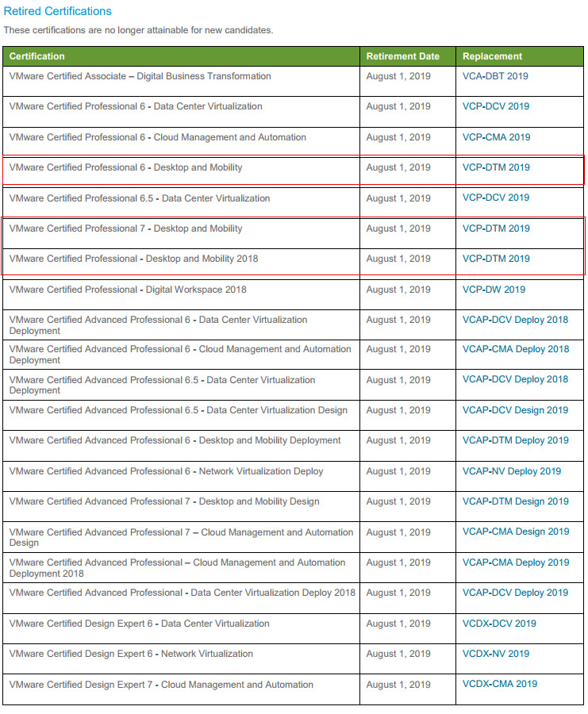This screenshot has width=588, height=714.
Task: Select 'Design Expert 7 - Cloud Management and Automation' cell
Action: pos(181,689)
